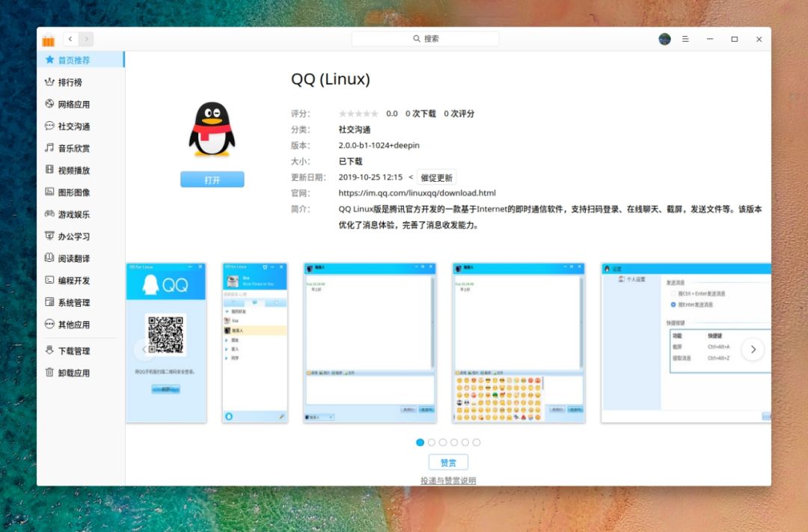
Task: Open the 音乐欣赏 music category
Action: coord(70,148)
